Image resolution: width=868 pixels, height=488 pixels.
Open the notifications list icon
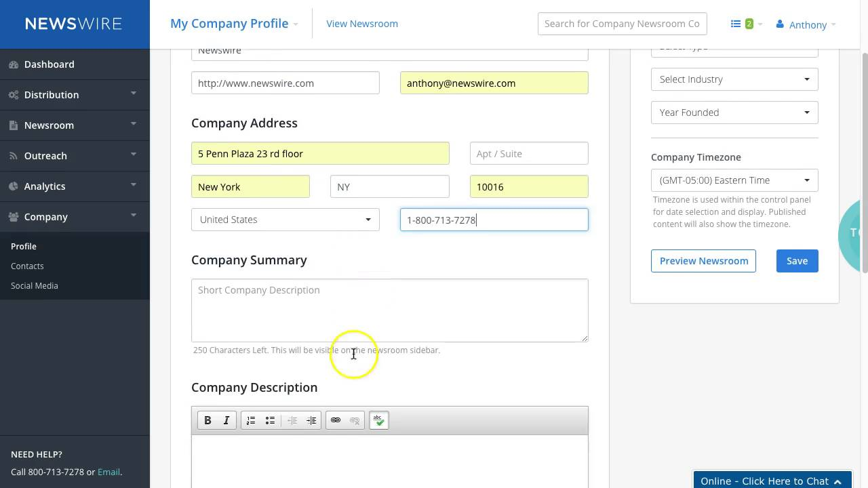(x=746, y=24)
